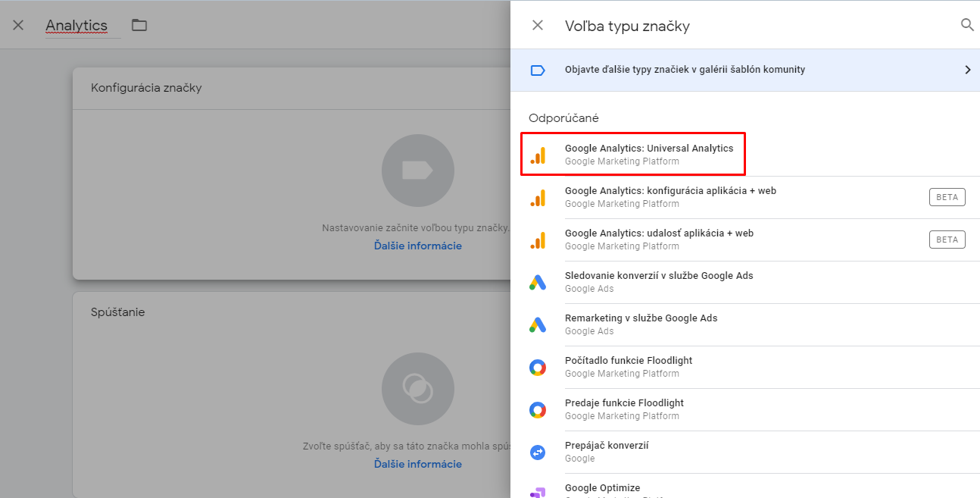Open Ďalšie informácie link under Konfigurácia značky

coord(418,246)
